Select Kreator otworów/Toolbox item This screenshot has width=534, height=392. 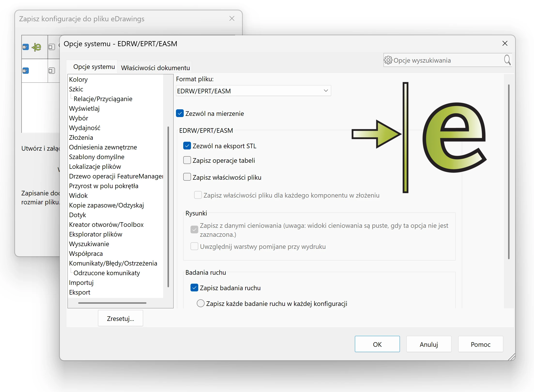click(106, 225)
